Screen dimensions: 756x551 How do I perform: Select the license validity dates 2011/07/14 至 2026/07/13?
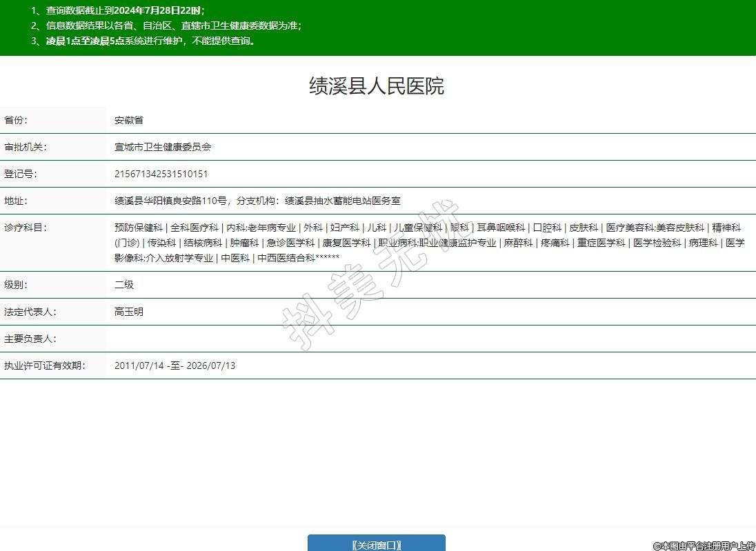coord(175,365)
